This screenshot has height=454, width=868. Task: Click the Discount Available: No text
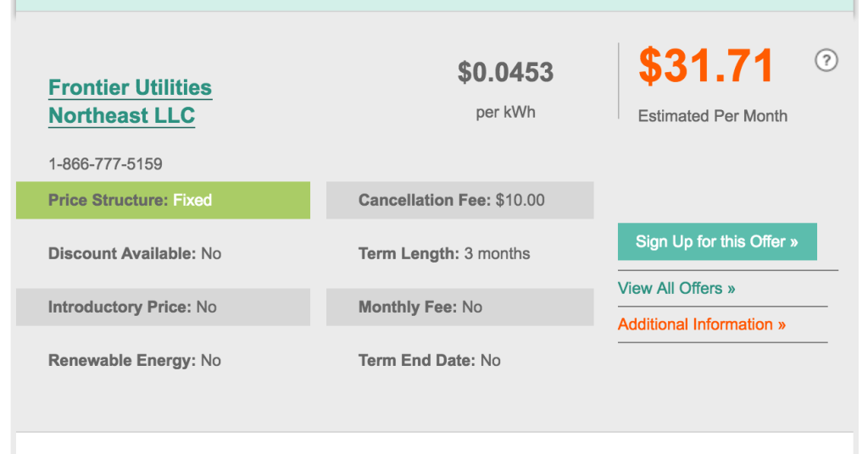coord(135,254)
